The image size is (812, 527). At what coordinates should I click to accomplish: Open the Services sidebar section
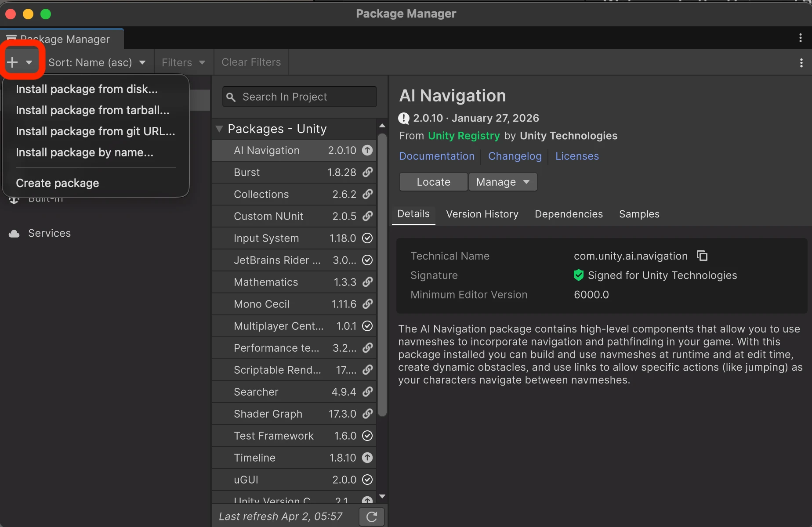click(x=49, y=233)
